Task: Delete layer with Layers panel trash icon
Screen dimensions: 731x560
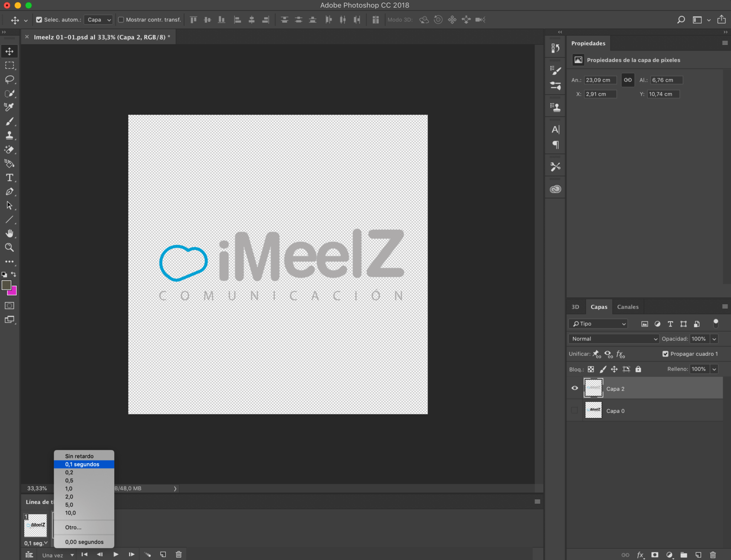Action: click(713, 555)
